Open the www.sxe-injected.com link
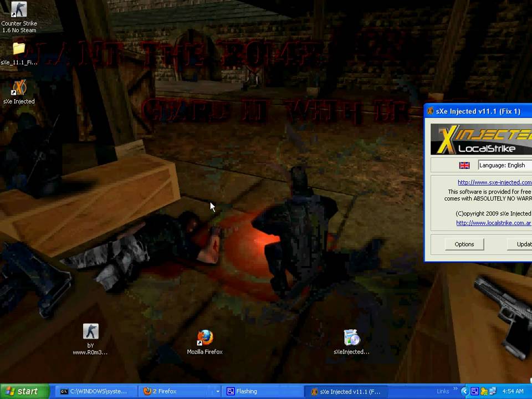Screen dimensions: 532x399 pyautogui.click(x=494, y=182)
